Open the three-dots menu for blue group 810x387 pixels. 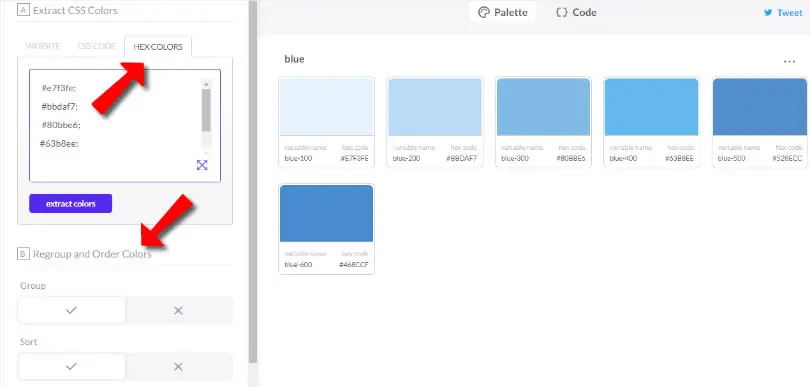(x=789, y=61)
